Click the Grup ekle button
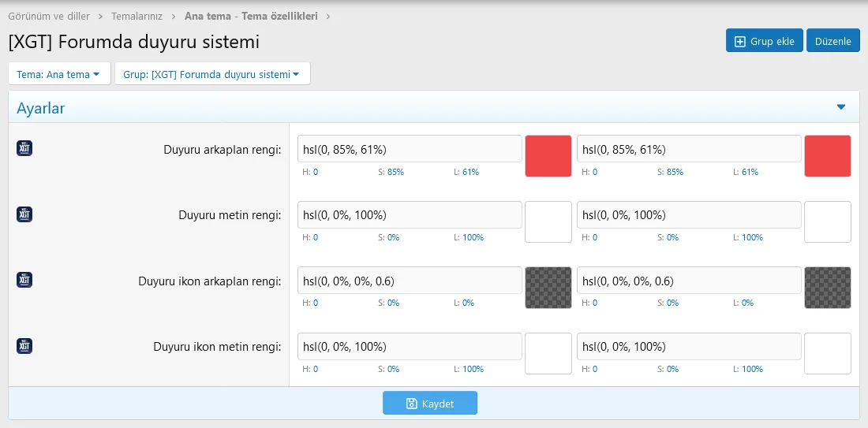Image resolution: width=868 pixels, height=428 pixels. click(x=764, y=41)
